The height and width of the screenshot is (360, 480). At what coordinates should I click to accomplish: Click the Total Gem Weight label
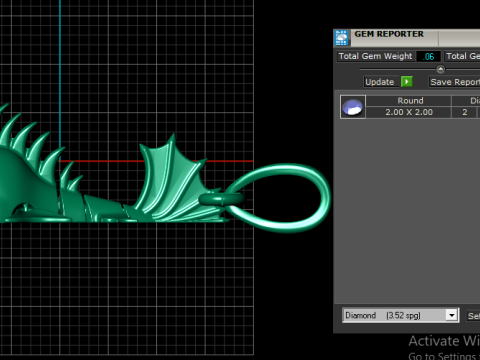pos(375,56)
